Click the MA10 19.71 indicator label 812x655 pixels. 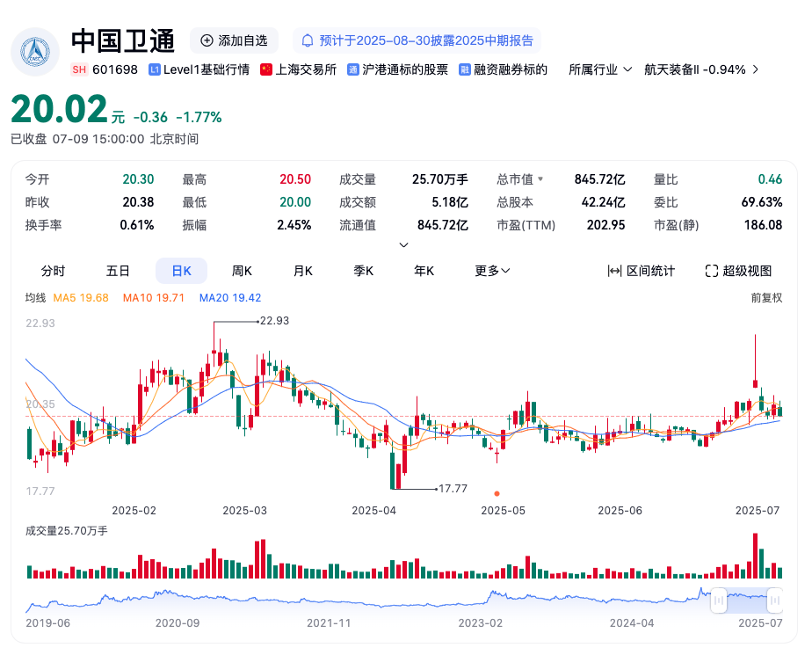[x=153, y=298]
